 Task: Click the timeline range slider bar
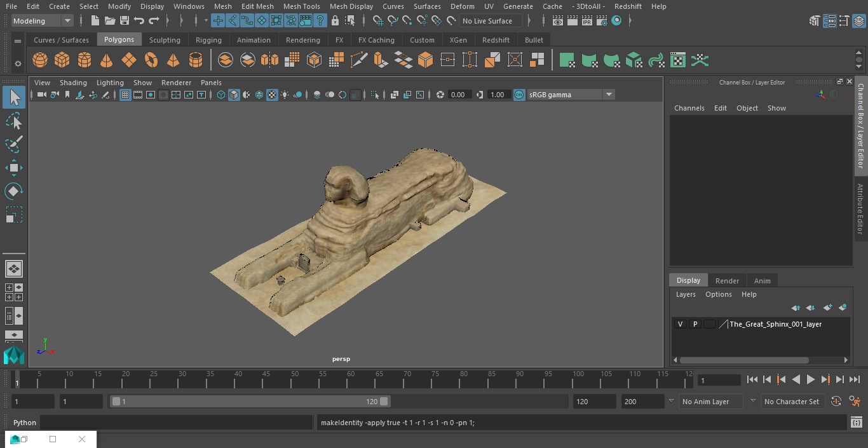(x=250, y=402)
